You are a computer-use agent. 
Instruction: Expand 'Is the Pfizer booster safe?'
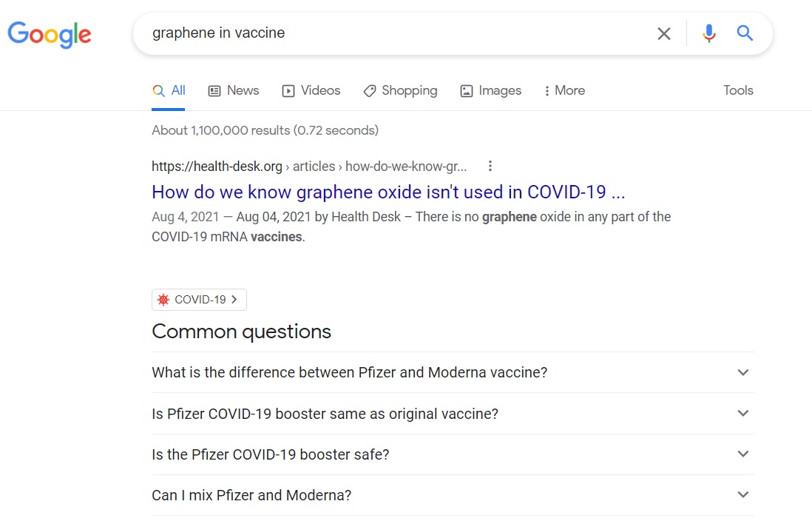coord(743,454)
